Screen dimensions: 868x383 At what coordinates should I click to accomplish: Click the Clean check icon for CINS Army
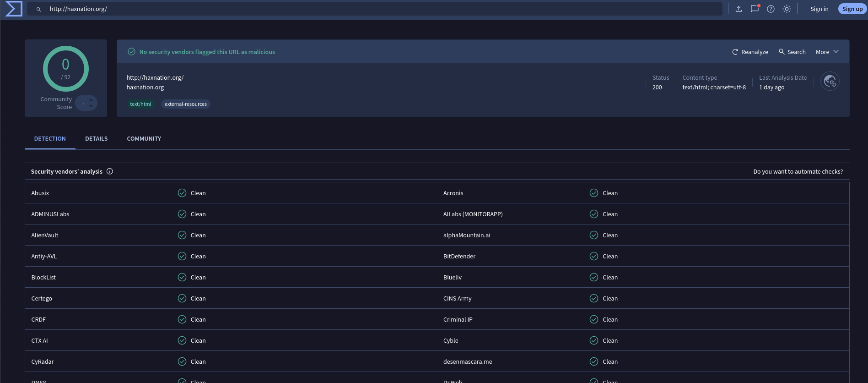(x=594, y=298)
